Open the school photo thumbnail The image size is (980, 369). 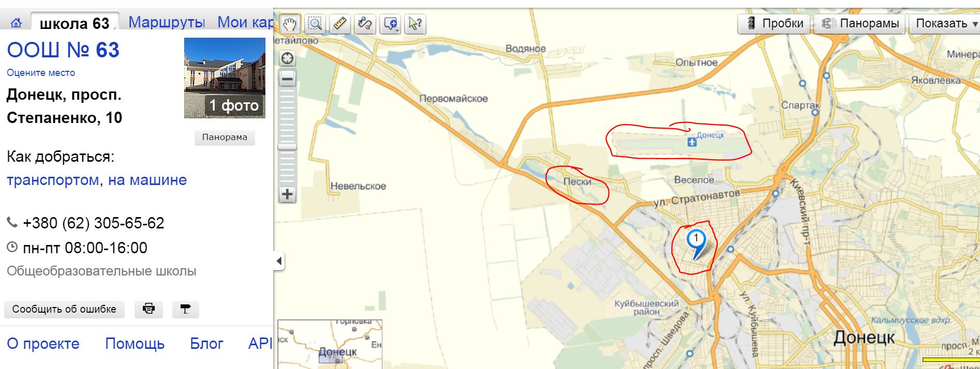[225, 78]
